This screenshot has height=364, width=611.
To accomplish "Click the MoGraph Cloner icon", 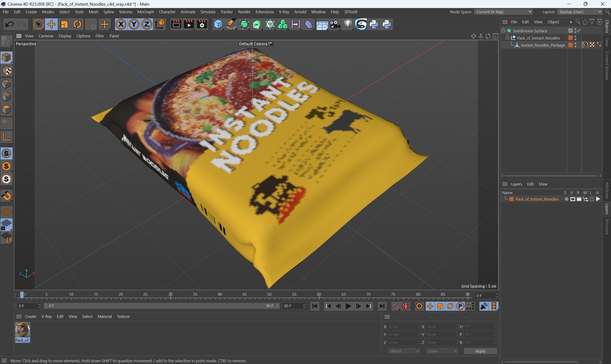I will pyautogui.click(x=283, y=24).
